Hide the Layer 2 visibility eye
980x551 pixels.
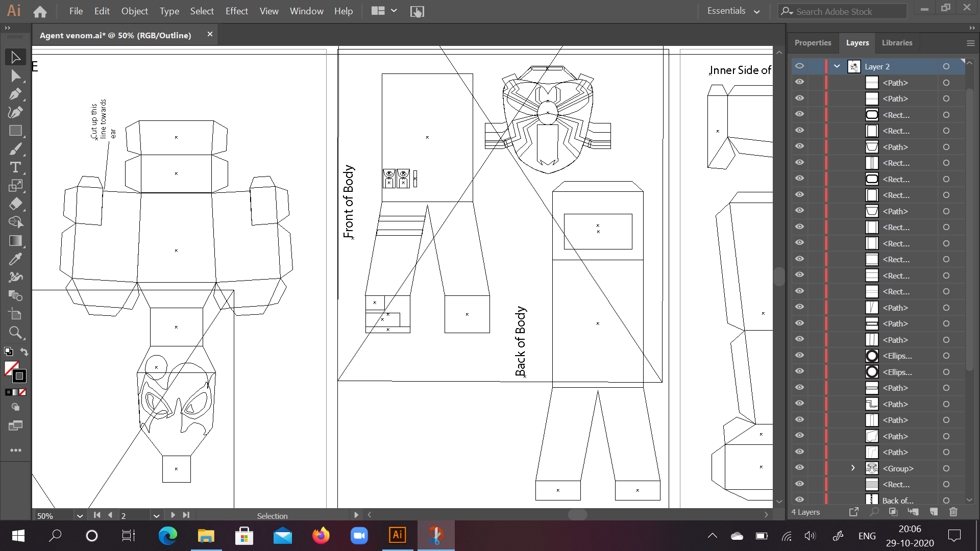799,66
